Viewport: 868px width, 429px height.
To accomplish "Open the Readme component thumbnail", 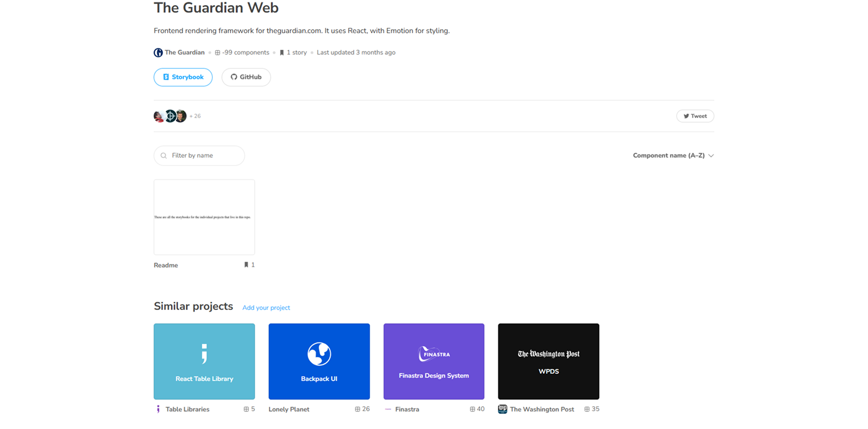I will point(204,217).
